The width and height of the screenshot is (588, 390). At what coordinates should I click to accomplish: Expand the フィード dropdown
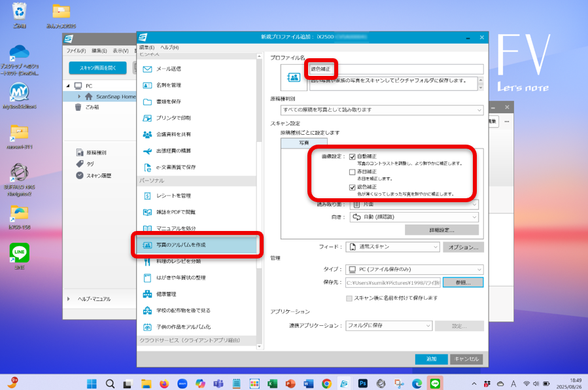(x=392, y=247)
